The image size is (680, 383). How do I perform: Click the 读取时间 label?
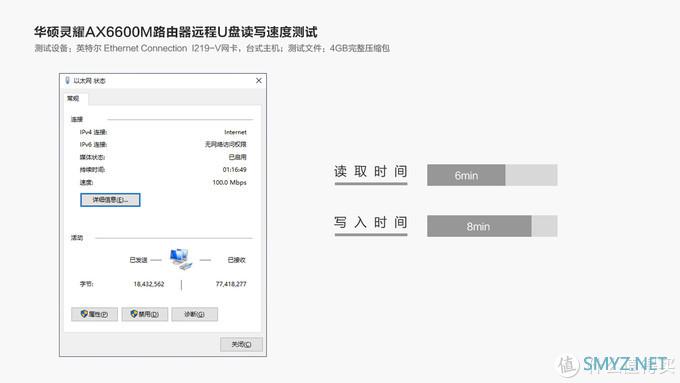point(371,172)
